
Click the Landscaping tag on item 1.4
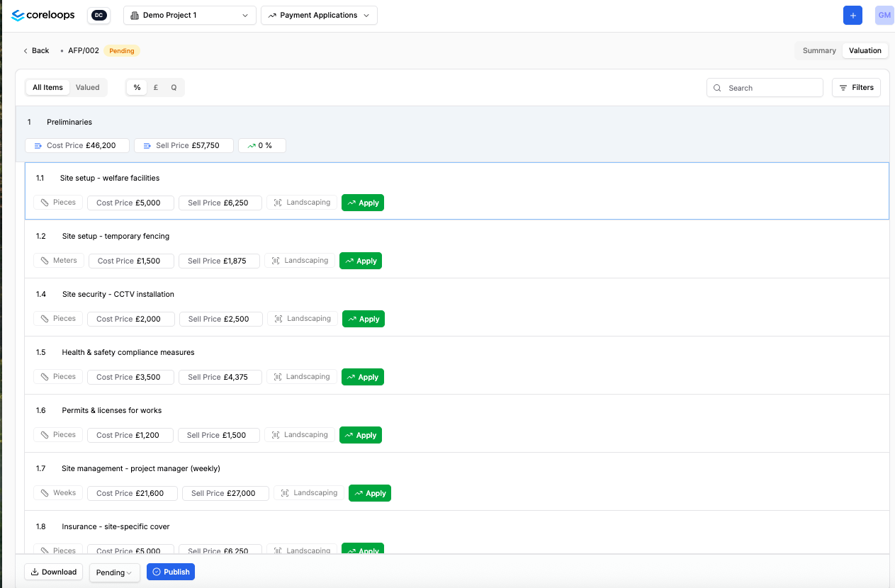coord(303,319)
